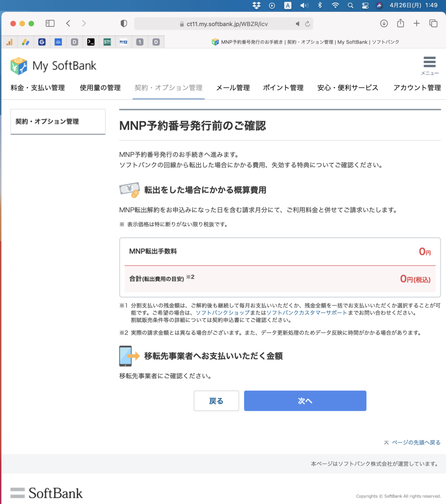Open the Google Analytics pinned tab
The width and height of the screenshot is (446, 504).
tap(9, 42)
